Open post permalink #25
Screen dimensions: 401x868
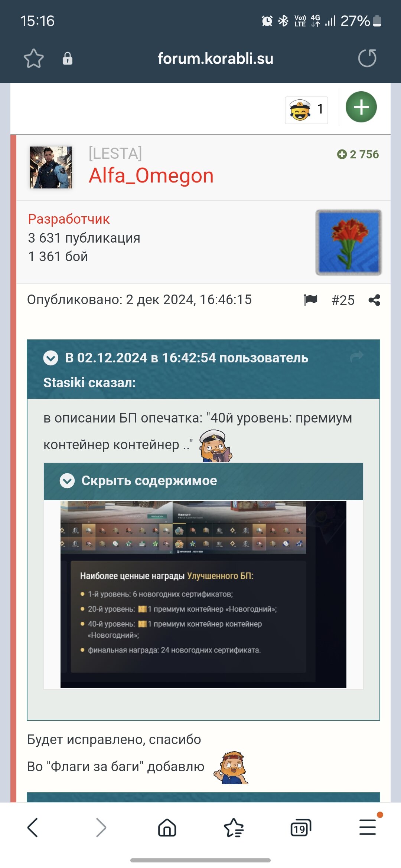343,300
